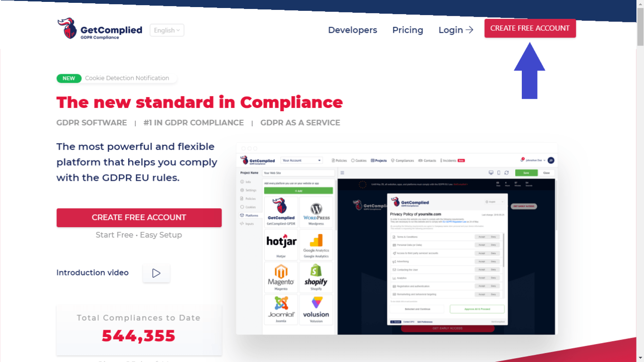Open Incidents in the dashboard navigation
This screenshot has width=644, height=362.
pyautogui.click(x=449, y=160)
